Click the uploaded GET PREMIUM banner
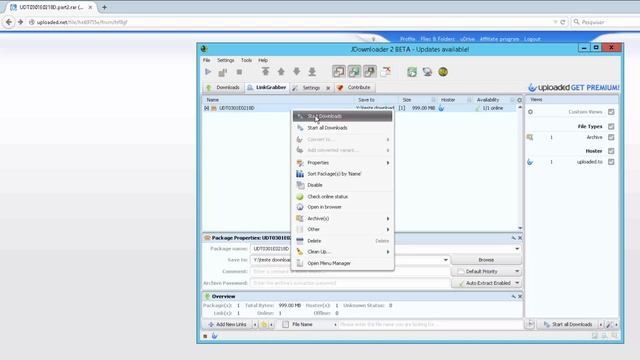Image resolution: width=640 pixels, height=360 pixels. pyautogui.click(x=573, y=87)
